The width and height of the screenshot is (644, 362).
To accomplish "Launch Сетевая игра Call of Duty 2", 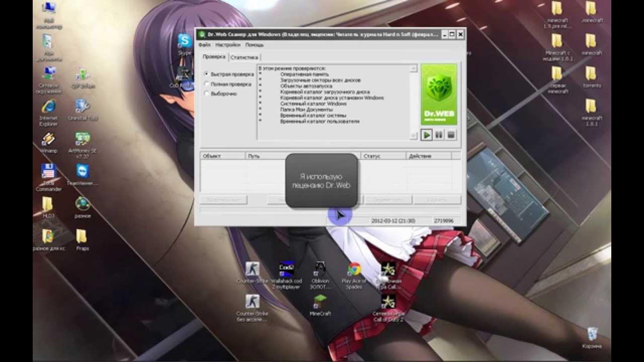I will click(387, 308).
